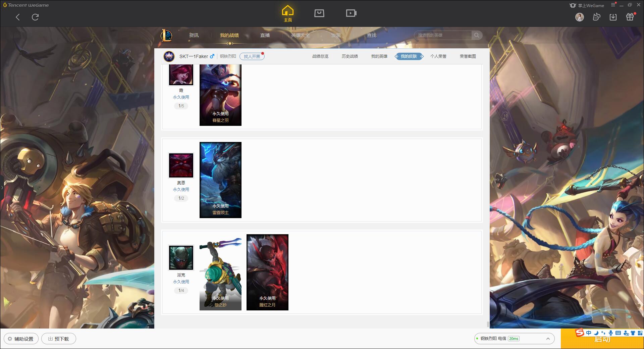Viewport: 644px width, 349px height.
Task: Click the 预下载 button
Action: click(59, 339)
